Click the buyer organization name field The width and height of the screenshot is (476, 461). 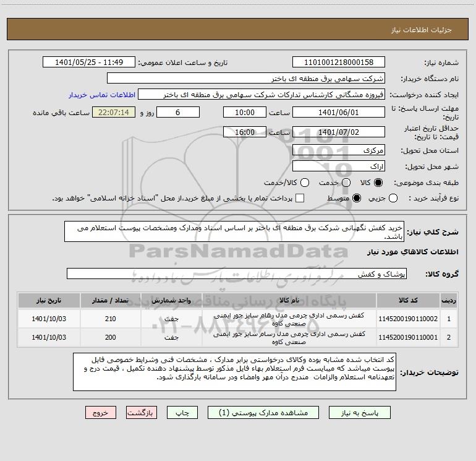(x=246, y=79)
